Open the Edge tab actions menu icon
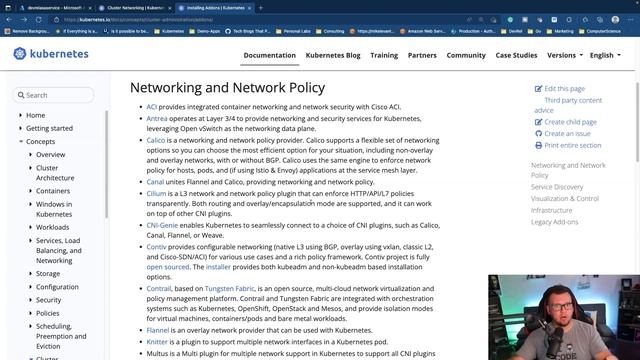Screen dimensions: 640x360 click(x=8, y=8)
